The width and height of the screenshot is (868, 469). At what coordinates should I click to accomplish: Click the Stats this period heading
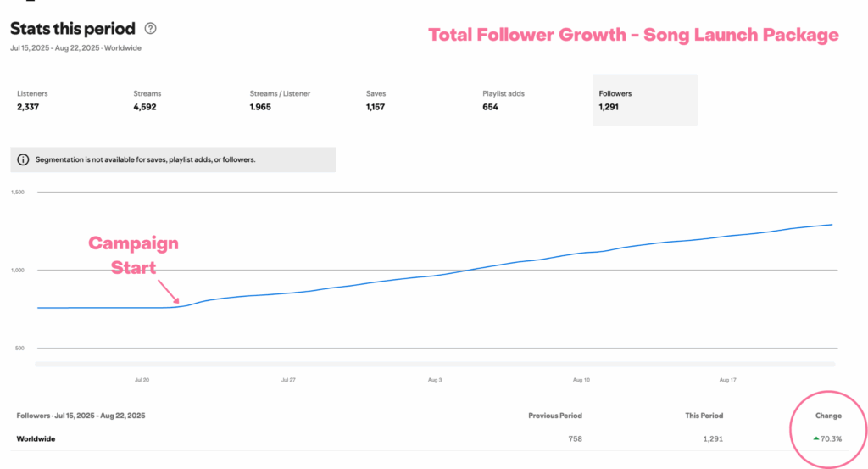[x=72, y=28]
